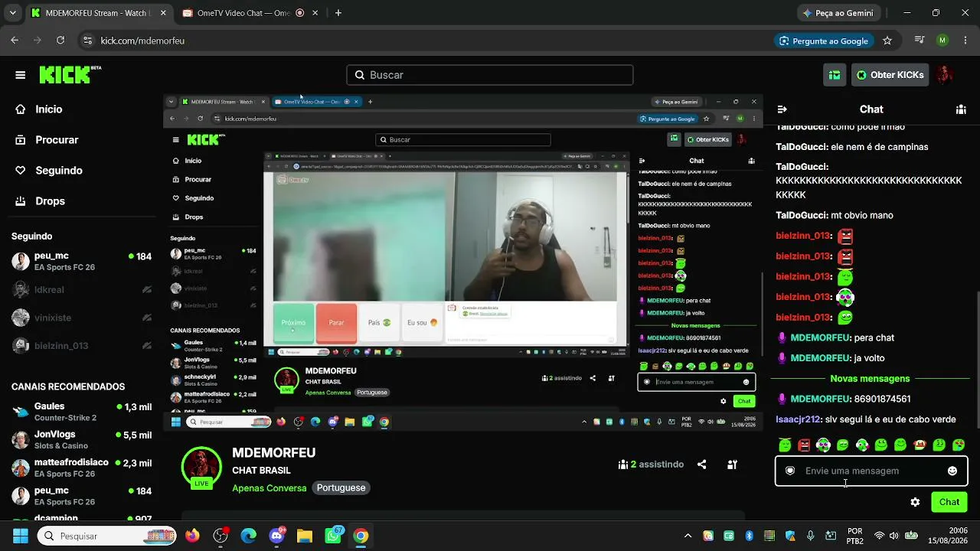The height and width of the screenshot is (551, 980).
Task: Open Chrome's three-dot menu
Action: (x=964, y=41)
